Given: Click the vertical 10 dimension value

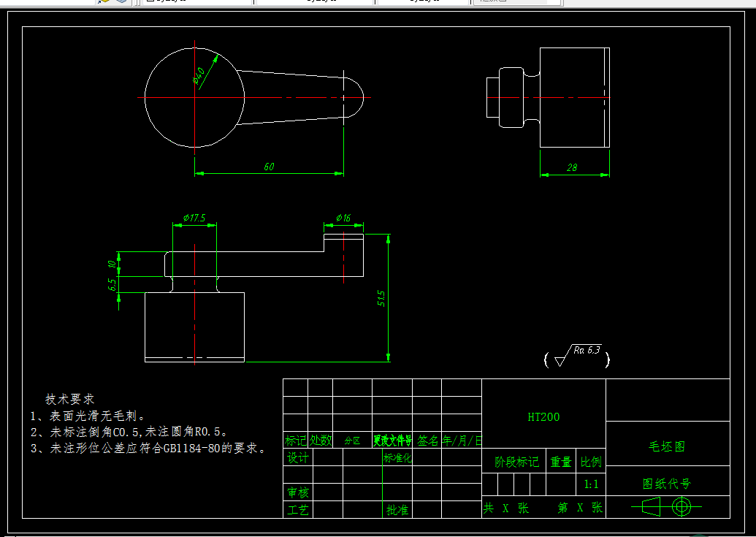Looking at the screenshot, I should 112,264.
